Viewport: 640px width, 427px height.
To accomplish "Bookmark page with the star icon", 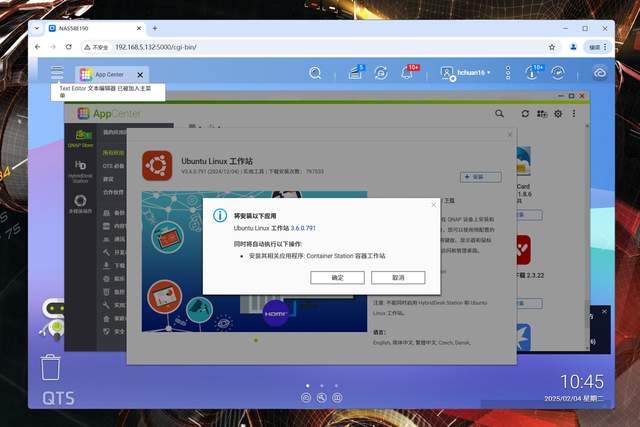I will (552, 47).
